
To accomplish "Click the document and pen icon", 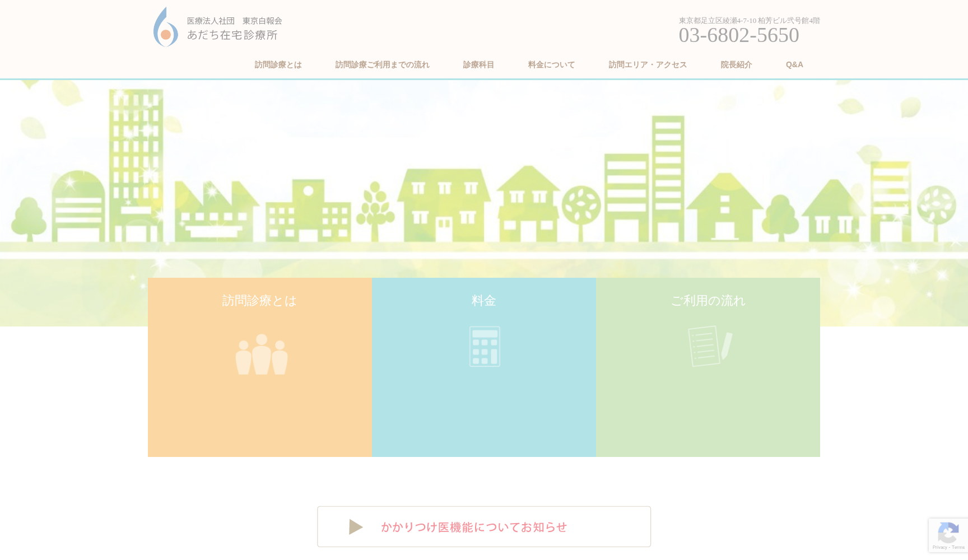I will click(710, 346).
